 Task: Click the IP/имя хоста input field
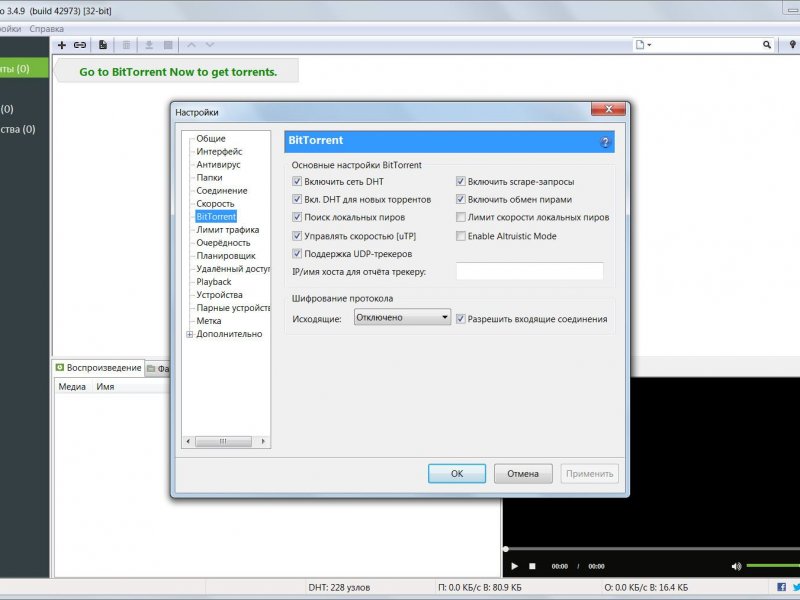530,271
